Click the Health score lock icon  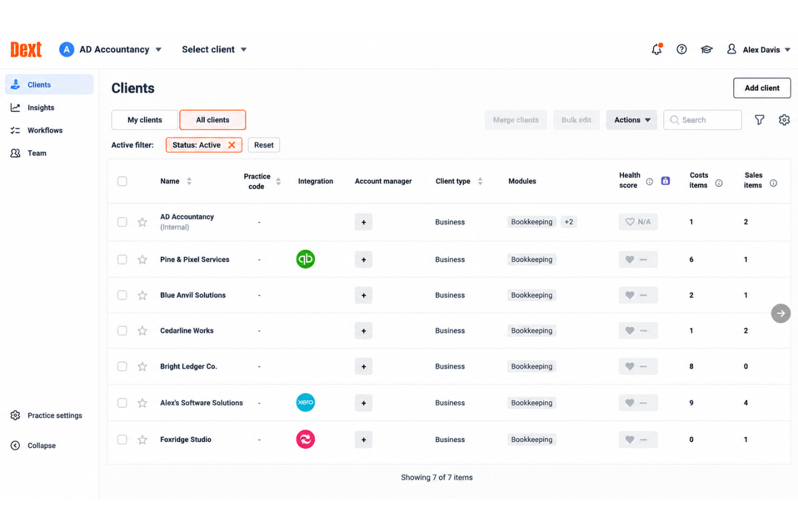[665, 181]
